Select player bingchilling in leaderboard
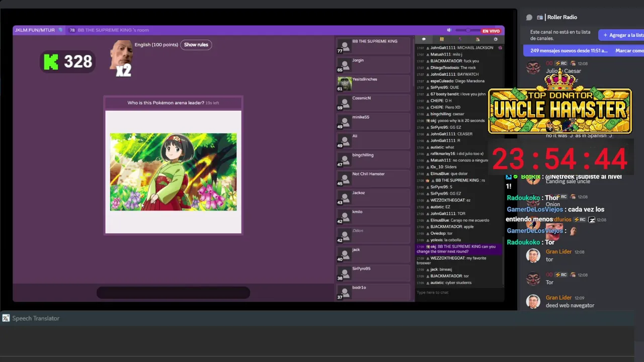The width and height of the screenshot is (644, 362). (374, 160)
